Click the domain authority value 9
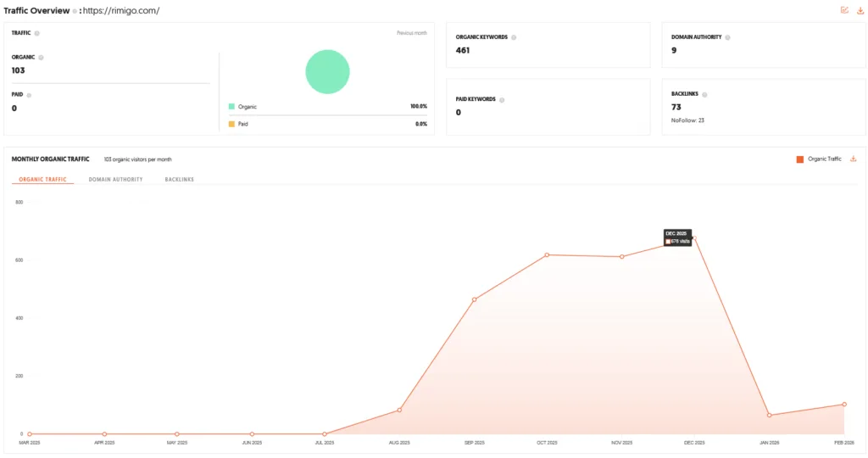 pyautogui.click(x=674, y=50)
